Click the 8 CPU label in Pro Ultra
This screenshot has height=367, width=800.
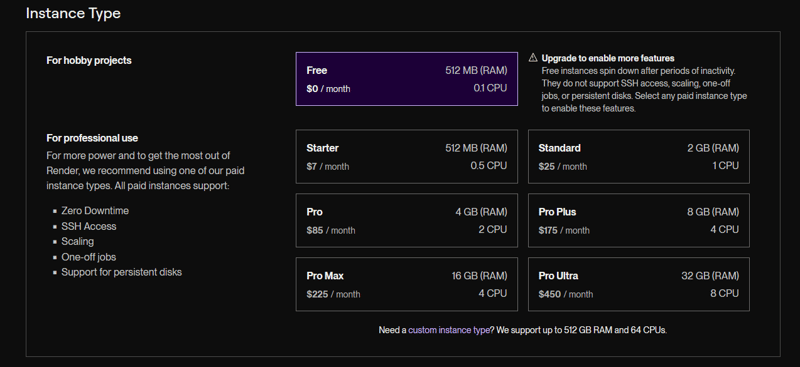(724, 293)
